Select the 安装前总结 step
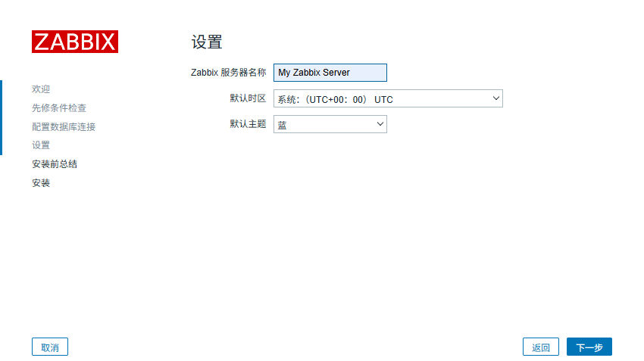 click(55, 164)
